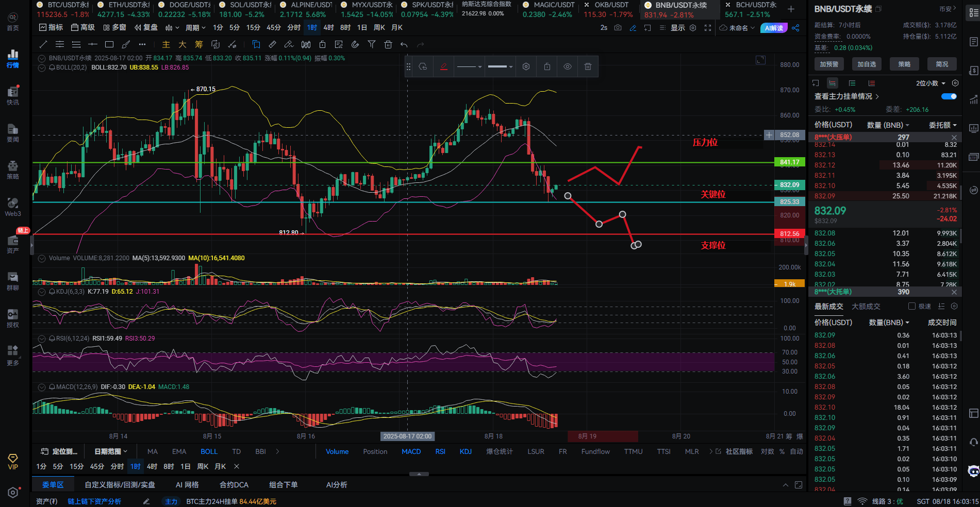Open VIP page in sidebar
The height and width of the screenshot is (507, 980).
(13, 462)
